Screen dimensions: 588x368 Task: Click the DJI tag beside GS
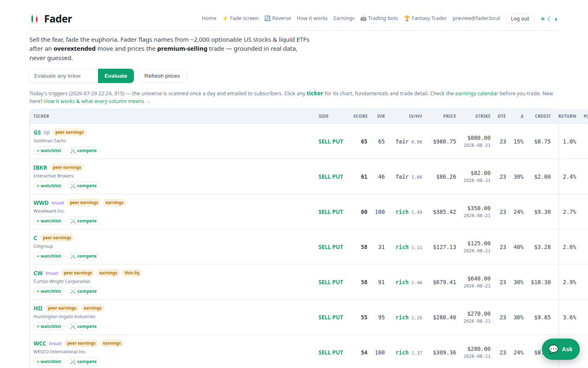pyautogui.click(x=47, y=132)
